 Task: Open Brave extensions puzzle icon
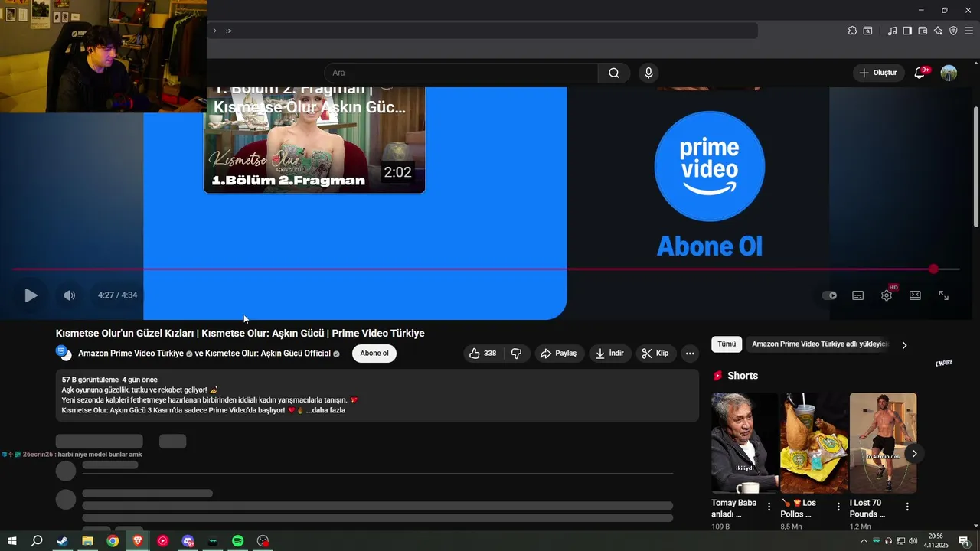(852, 31)
